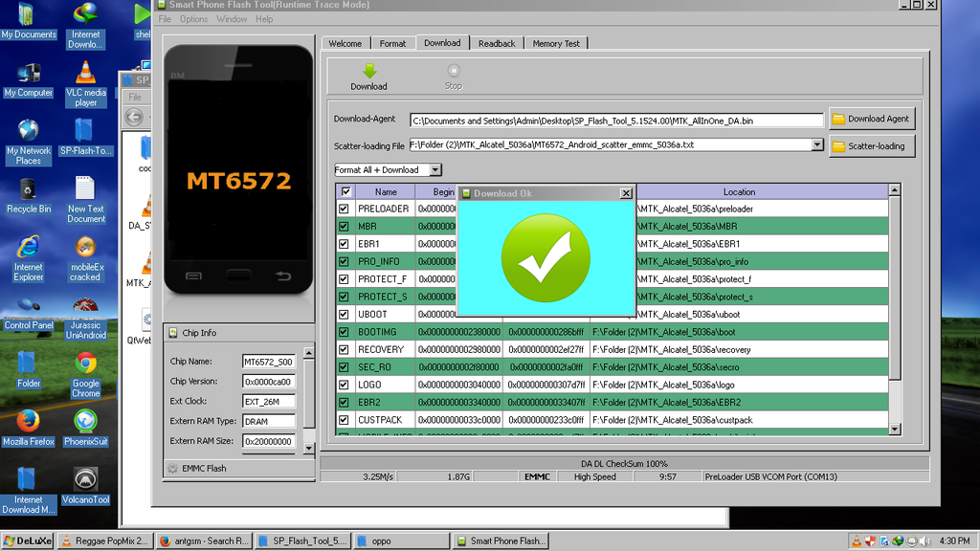
Task: Open VLC media player desktop icon
Action: pos(85,73)
